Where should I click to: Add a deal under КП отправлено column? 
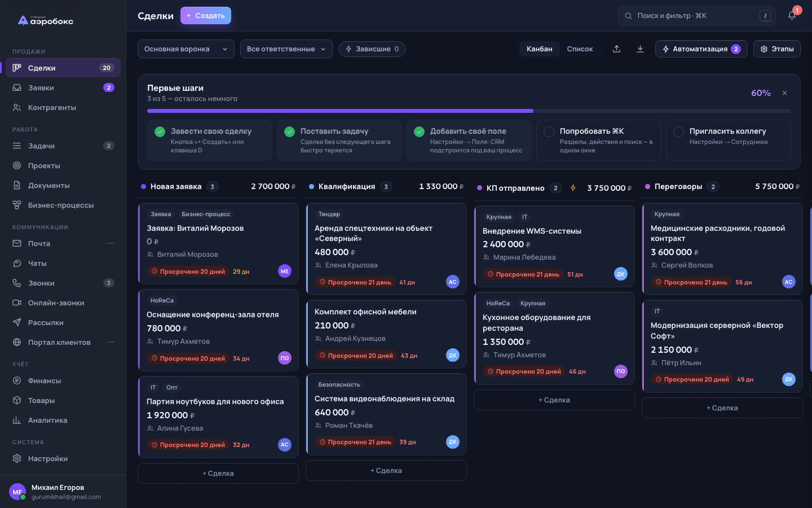[x=554, y=400]
